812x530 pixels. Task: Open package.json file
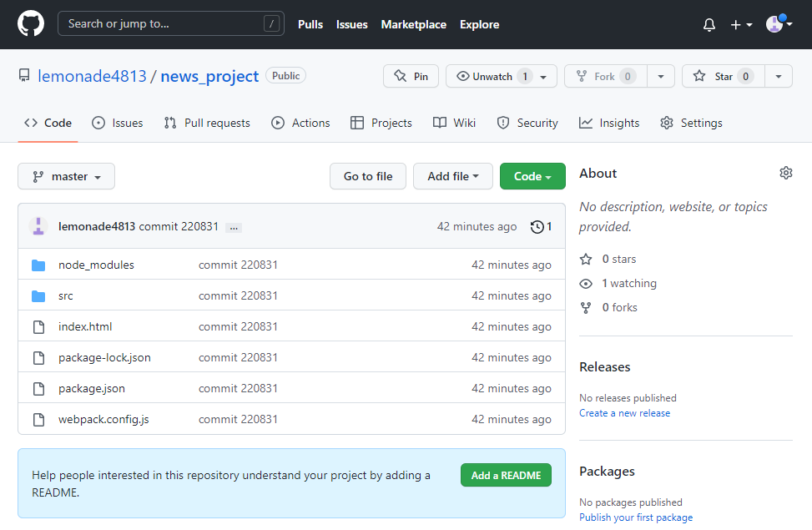click(92, 389)
